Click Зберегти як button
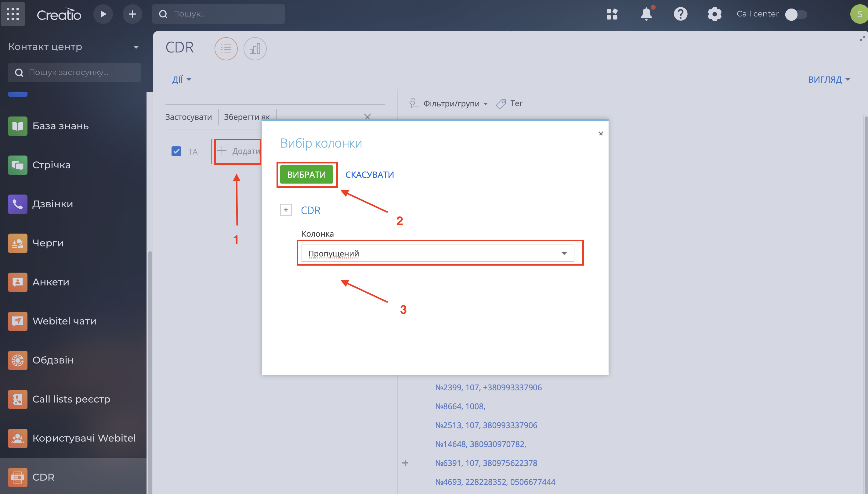Screen dimensions: 868x494 (247, 117)
